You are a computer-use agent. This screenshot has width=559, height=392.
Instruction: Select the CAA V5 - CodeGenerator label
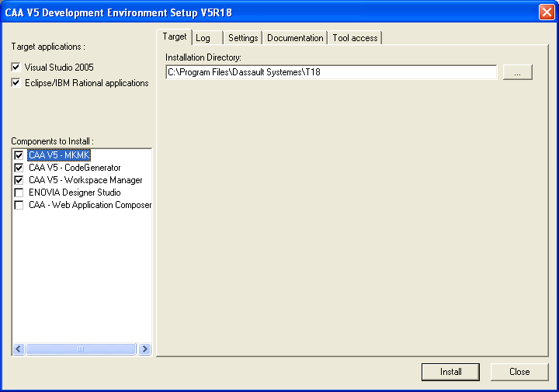(75, 168)
